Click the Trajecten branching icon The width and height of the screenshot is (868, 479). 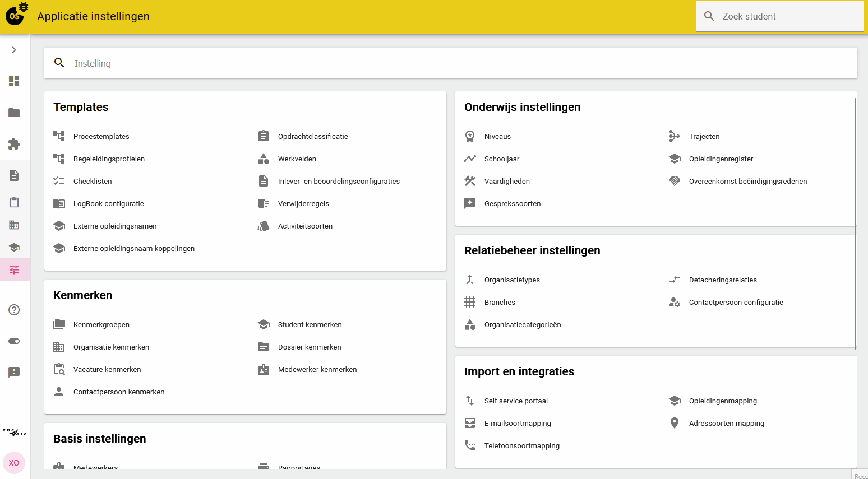pos(675,136)
